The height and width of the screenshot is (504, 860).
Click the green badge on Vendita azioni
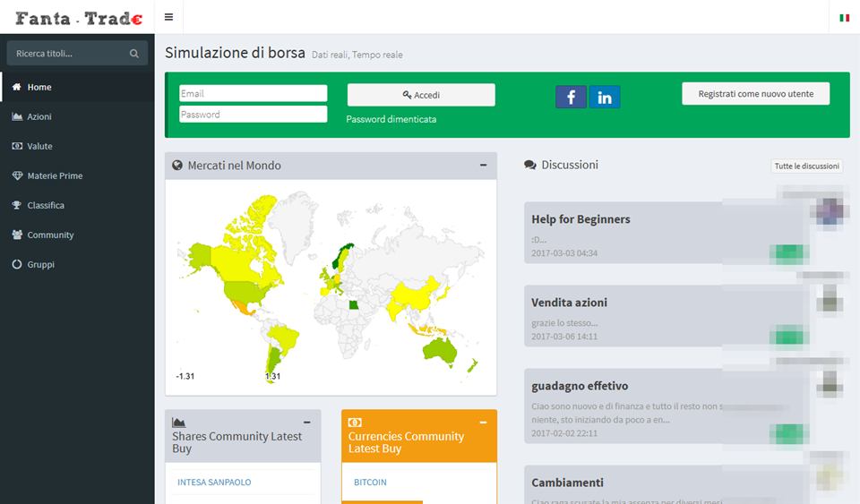789,337
